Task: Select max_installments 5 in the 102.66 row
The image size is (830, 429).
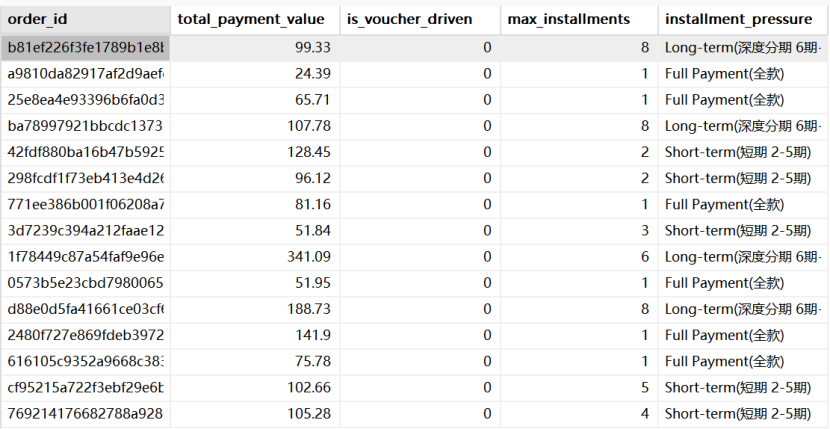Action: (579, 388)
